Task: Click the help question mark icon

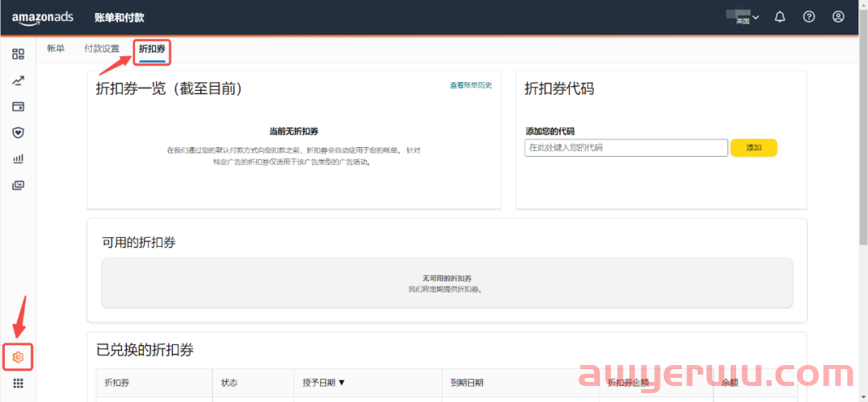Action: pyautogui.click(x=809, y=17)
